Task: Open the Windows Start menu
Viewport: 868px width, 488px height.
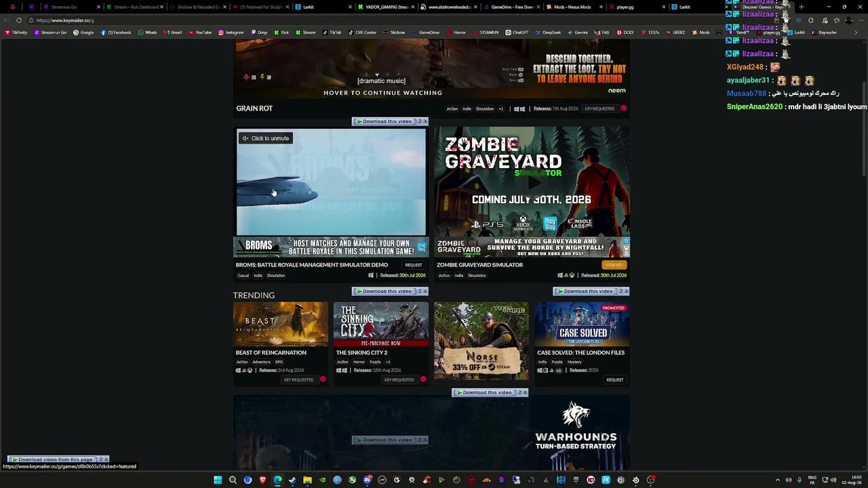Action: (x=218, y=480)
